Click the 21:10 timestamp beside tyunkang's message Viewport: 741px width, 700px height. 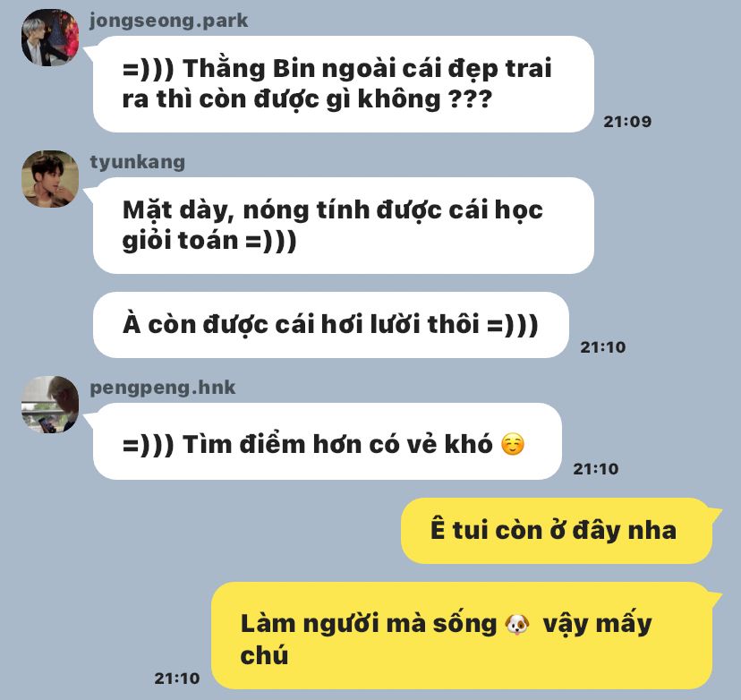603,347
